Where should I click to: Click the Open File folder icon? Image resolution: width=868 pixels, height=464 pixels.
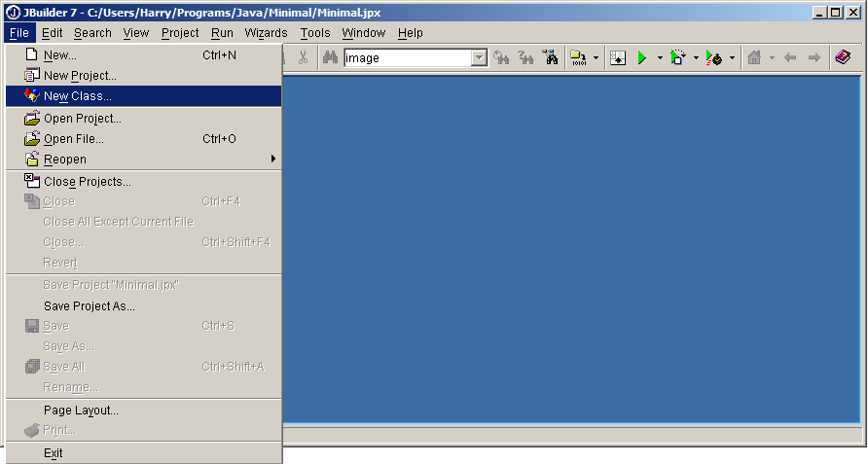[x=32, y=138]
